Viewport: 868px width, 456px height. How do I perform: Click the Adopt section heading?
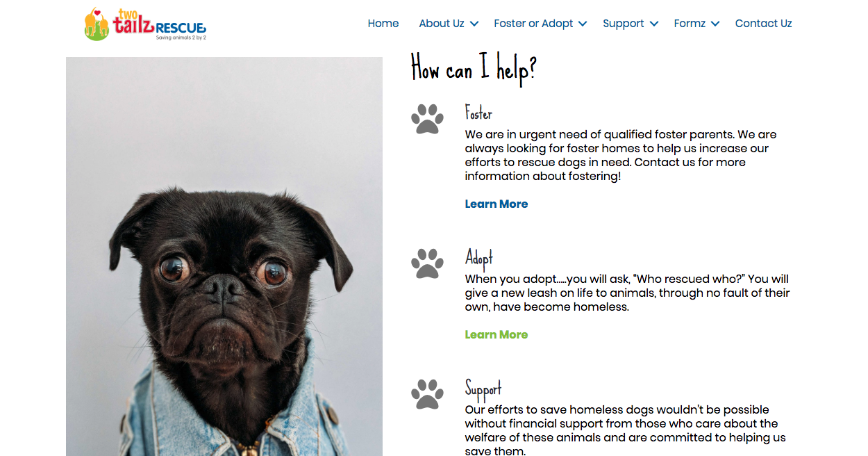click(479, 258)
